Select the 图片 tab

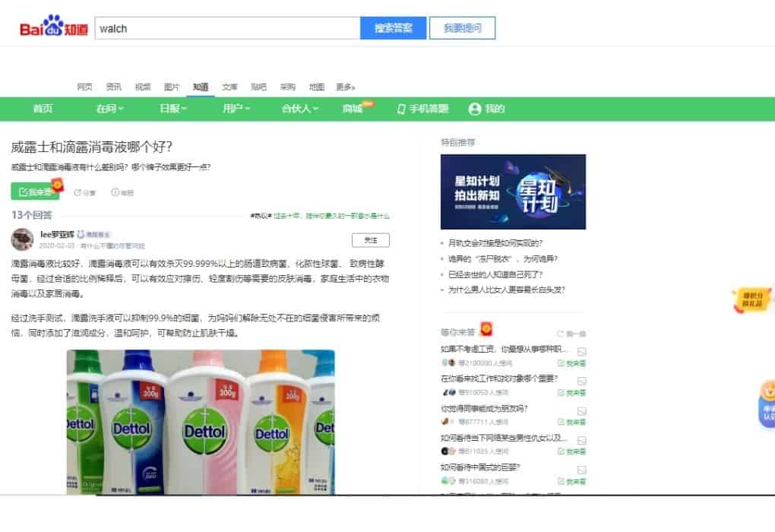172,87
